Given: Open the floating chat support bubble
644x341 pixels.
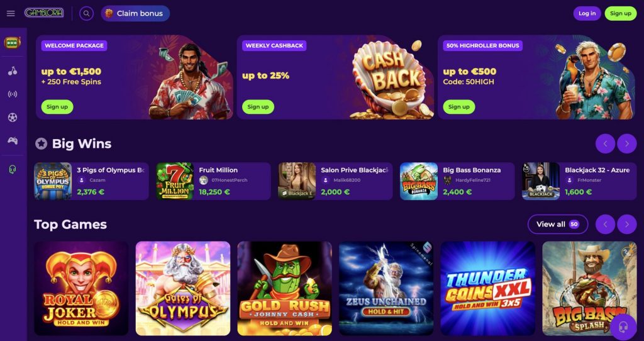Looking at the screenshot, I should point(623,327).
